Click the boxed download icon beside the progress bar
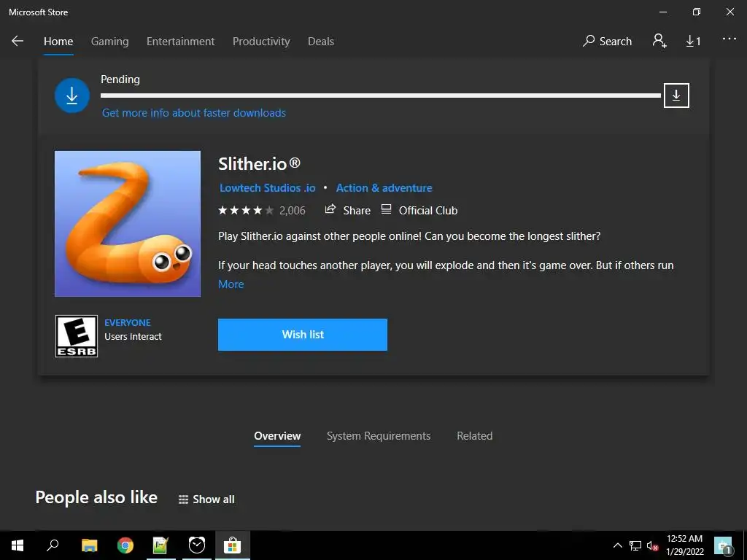Screen dimensions: 747x560 pos(676,96)
